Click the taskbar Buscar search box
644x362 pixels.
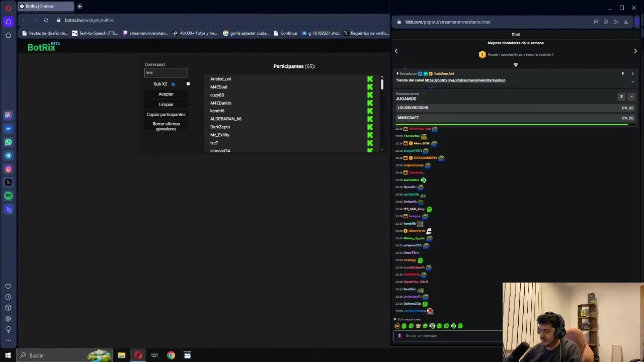(64, 355)
